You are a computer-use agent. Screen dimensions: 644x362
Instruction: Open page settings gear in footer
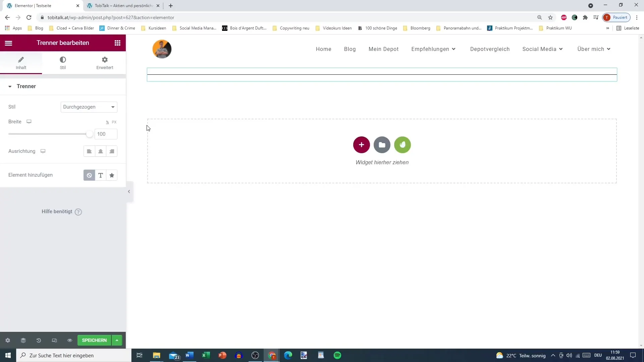[x=8, y=341]
